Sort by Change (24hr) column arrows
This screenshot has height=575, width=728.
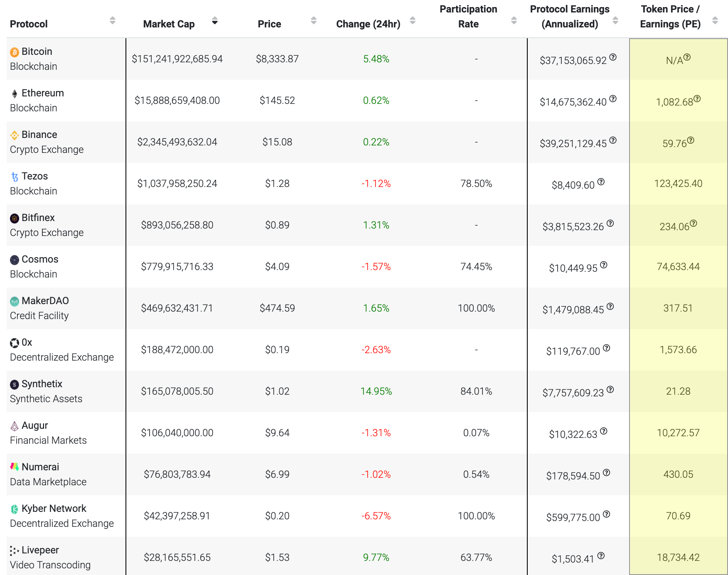click(412, 21)
